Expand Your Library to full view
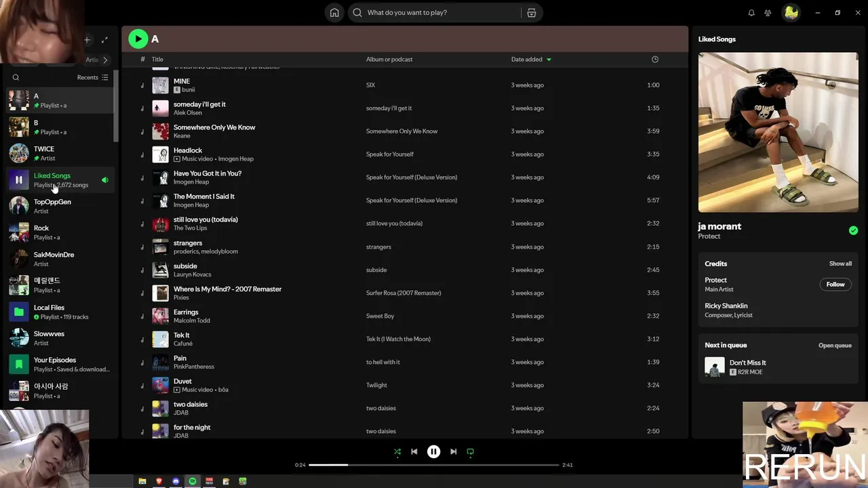Viewport: 868px width, 488px height. tap(104, 40)
